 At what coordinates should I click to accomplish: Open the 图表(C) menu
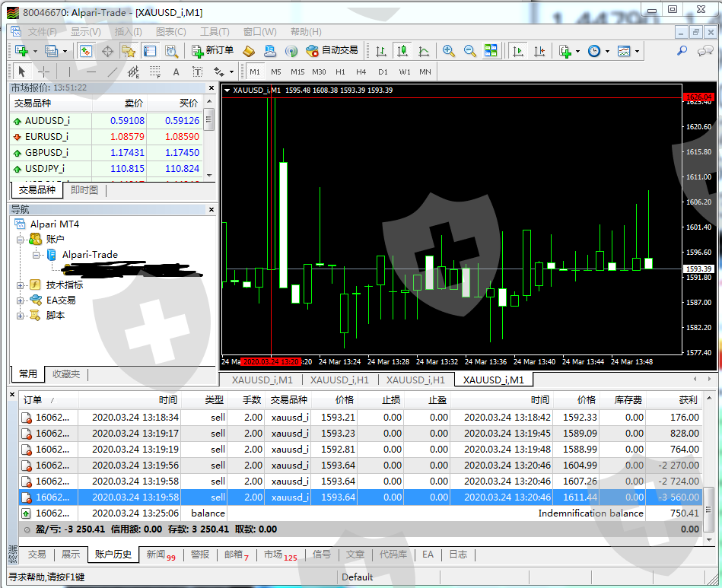(x=170, y=32)
